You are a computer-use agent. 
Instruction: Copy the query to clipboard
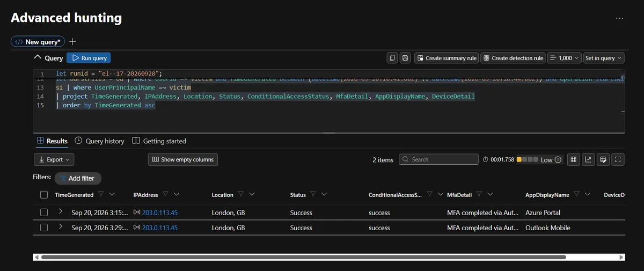tap(392, 58)
